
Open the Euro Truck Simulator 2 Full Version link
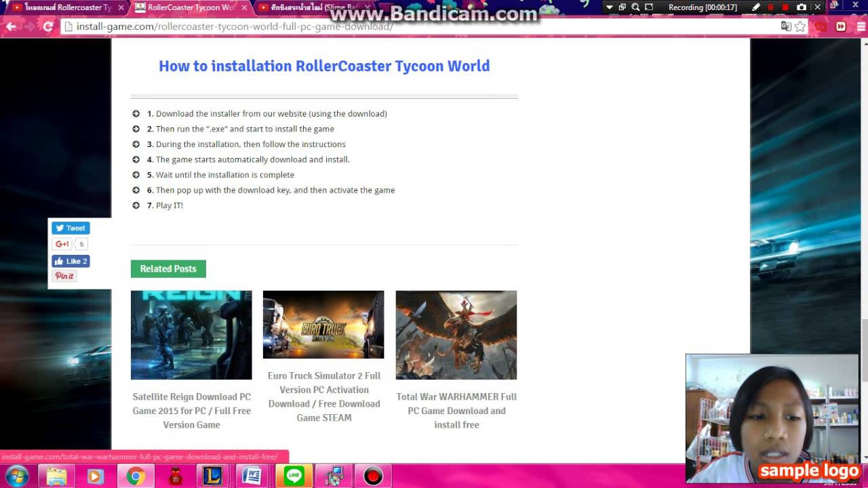coord(324,396)
